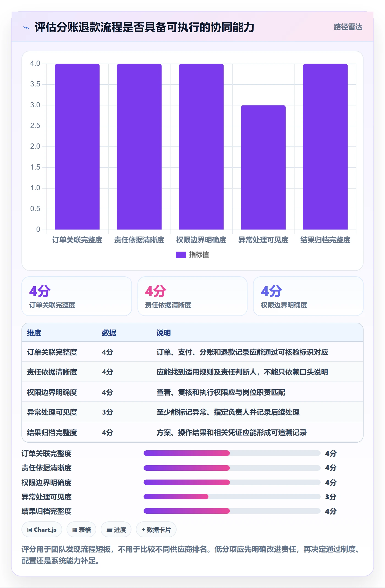Image resolution: width=385 pixels, height=588 pixels.
Task: Click the diamond icon in 数据卡片 tag
Action: 143,530
